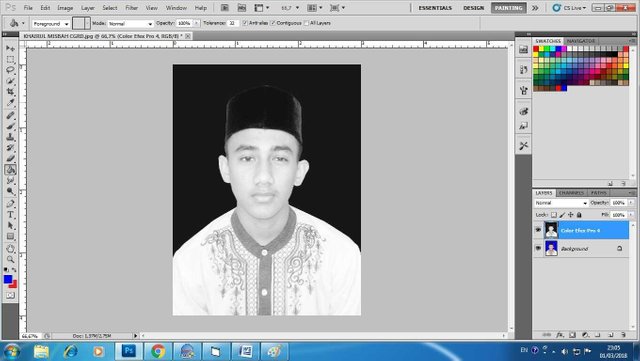Switch to the Essentials workspace
This screenshot has width=640, height=361.
pyautogui.click(x=435, y=8)
